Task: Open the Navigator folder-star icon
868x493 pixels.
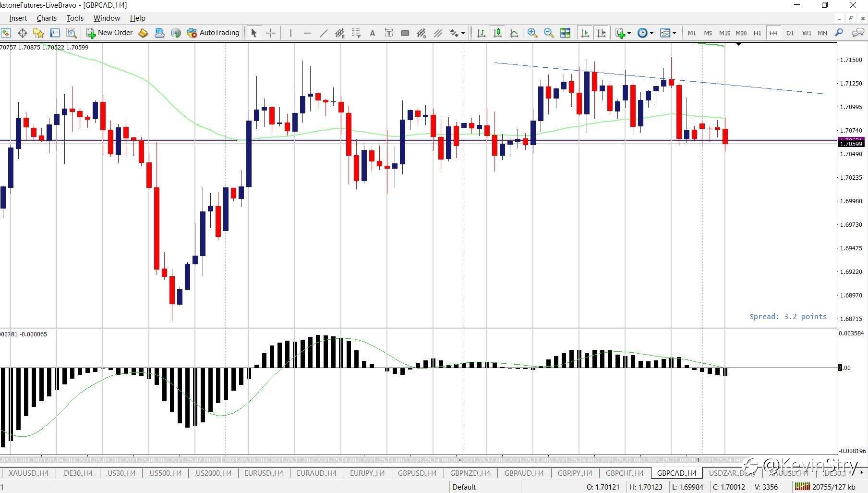Action: 38,33
